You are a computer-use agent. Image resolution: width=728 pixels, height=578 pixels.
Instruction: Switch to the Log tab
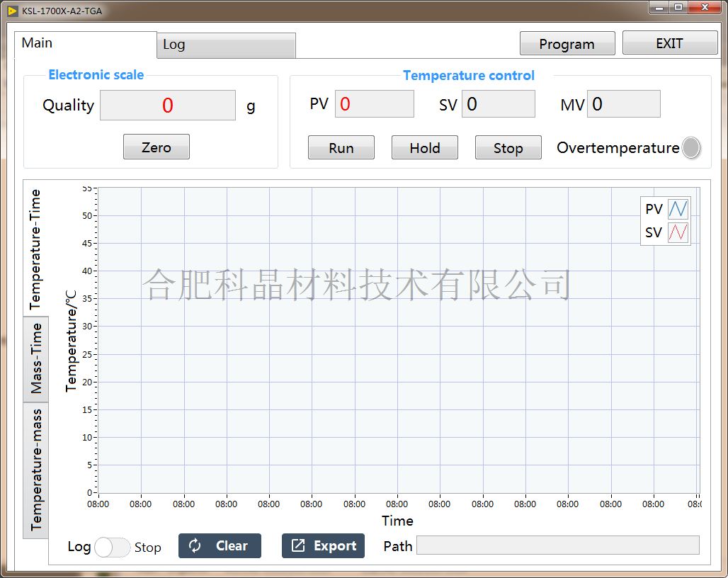tap(225, 45)
